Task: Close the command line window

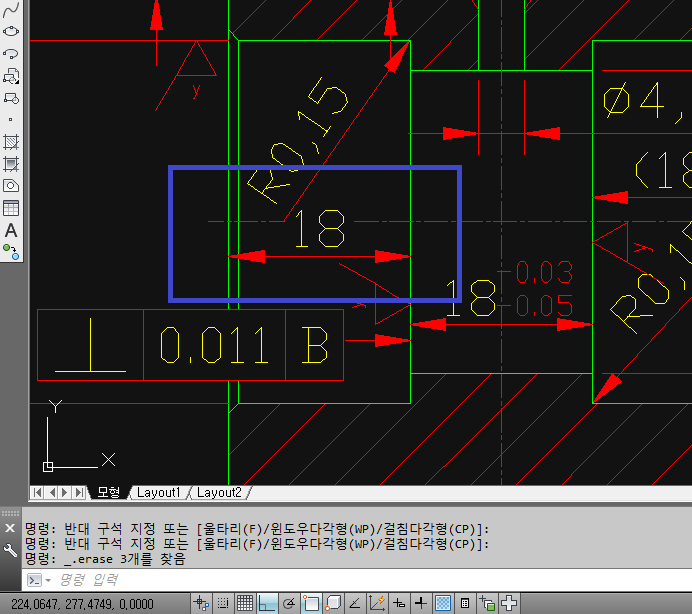Action: coord(10,528)
